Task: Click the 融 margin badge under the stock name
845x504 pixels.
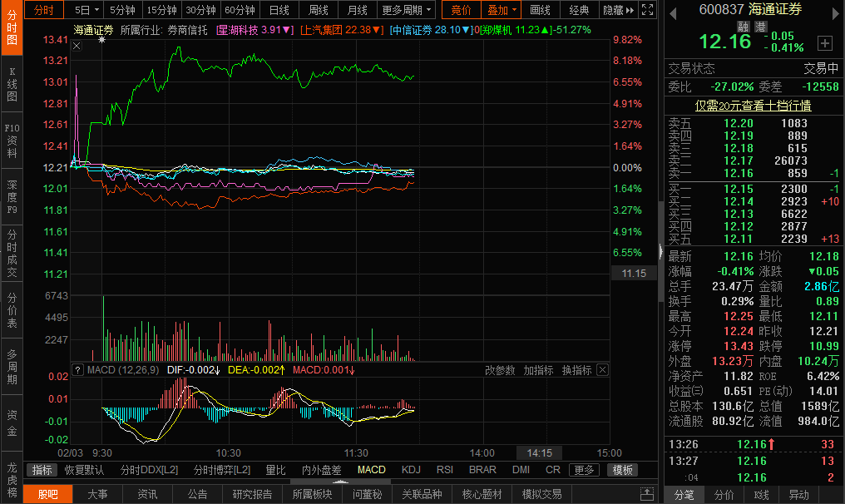Action: tap(744, 27)
